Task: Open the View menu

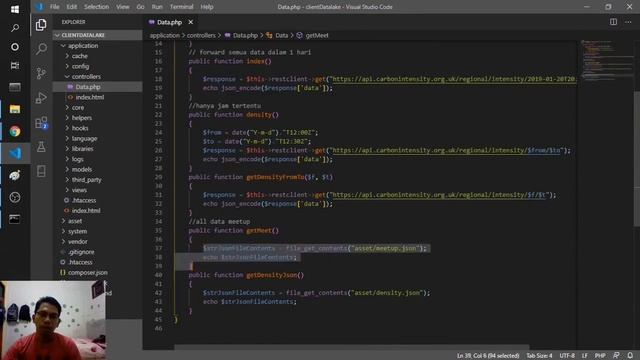Action: 122,7
